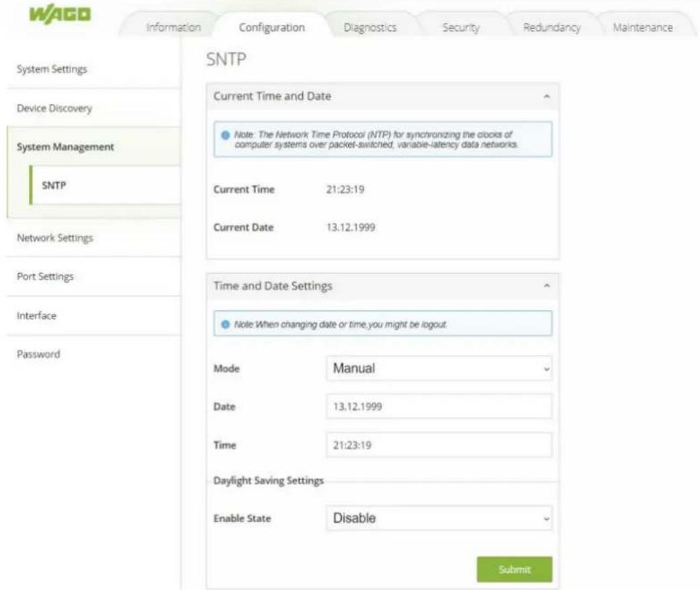Click the Enable State label
Screen dimensions: 700x590
(x=242, y=519)
